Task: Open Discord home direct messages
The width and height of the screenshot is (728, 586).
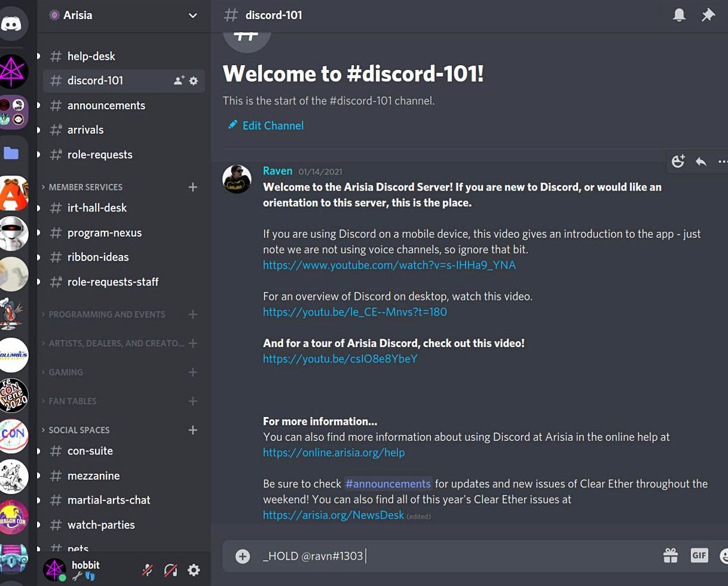Action: click(12, 23)
